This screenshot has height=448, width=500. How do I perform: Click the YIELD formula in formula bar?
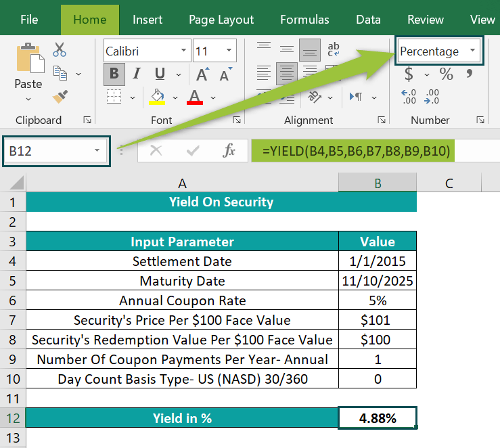356,150
